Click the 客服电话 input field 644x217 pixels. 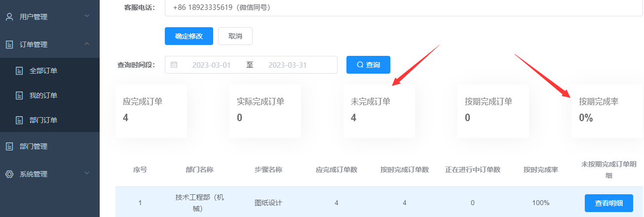pyautogui.click(x=404, y=7)
